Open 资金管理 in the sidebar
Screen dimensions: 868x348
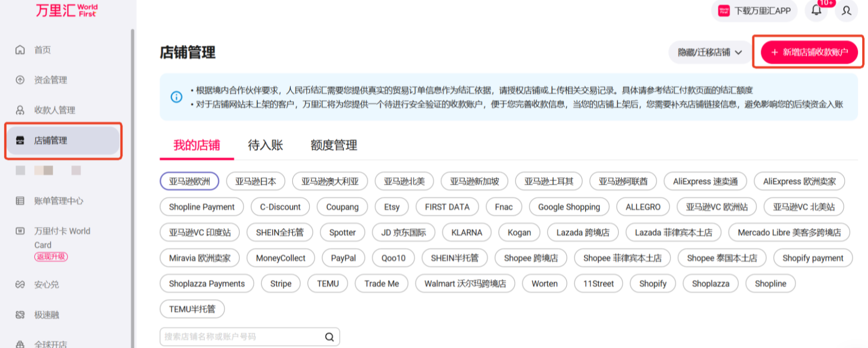point(51,80)
